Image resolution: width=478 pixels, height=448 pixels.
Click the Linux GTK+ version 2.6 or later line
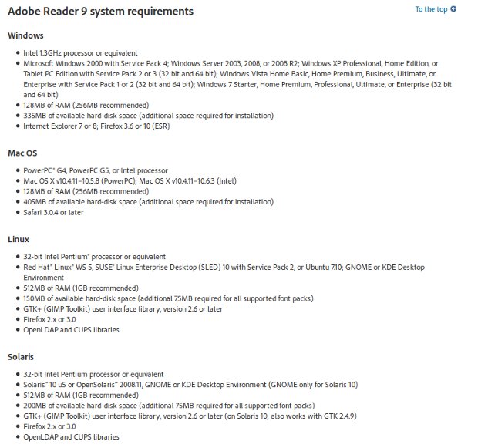tap(123, 309)
